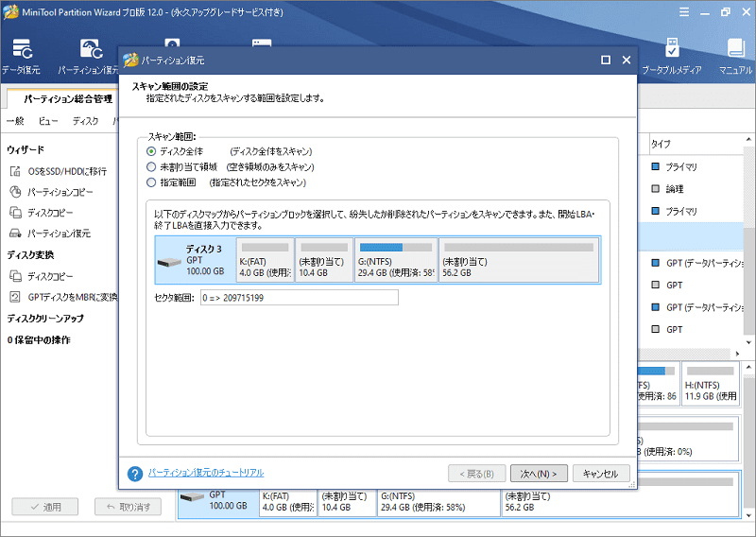756x537 pixels.
Task: Open the Data Recovery (データ復元) toolbar icon
Action: tap(22, 49)
